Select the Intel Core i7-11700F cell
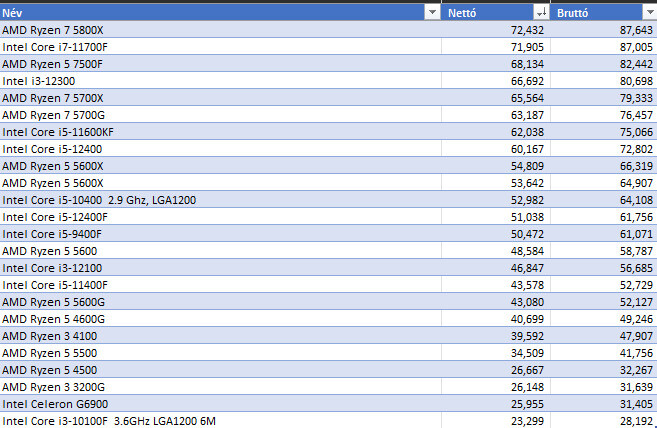 click(220, 47)
